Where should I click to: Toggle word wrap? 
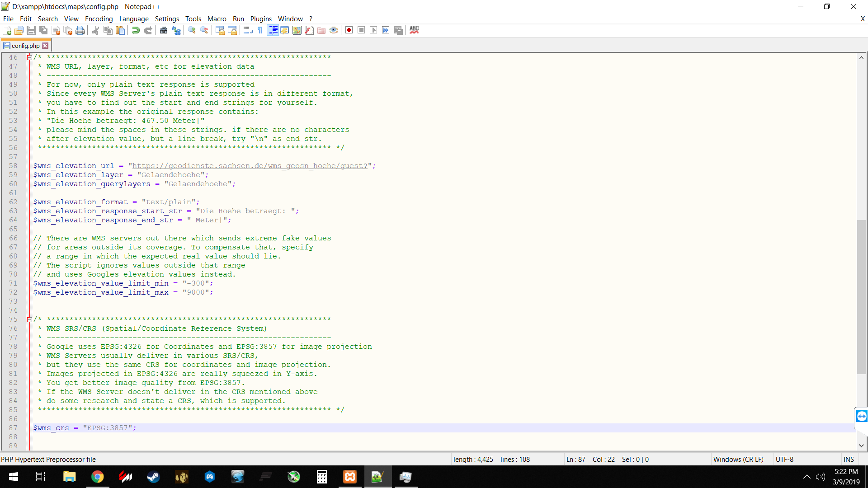tap(248, 30)
